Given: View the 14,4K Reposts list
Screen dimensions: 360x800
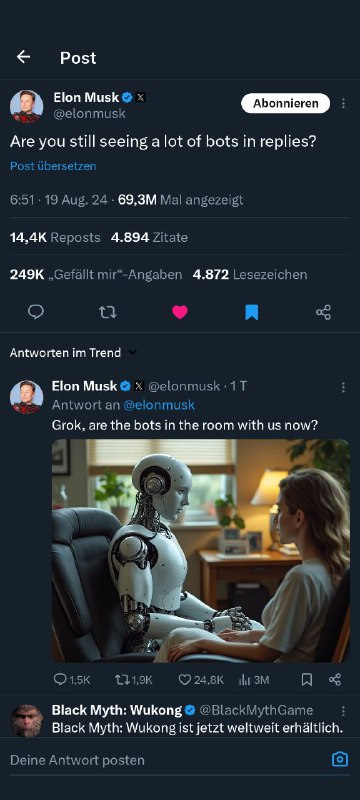Looking at the screenshot, I should click(x=55, y=237).
